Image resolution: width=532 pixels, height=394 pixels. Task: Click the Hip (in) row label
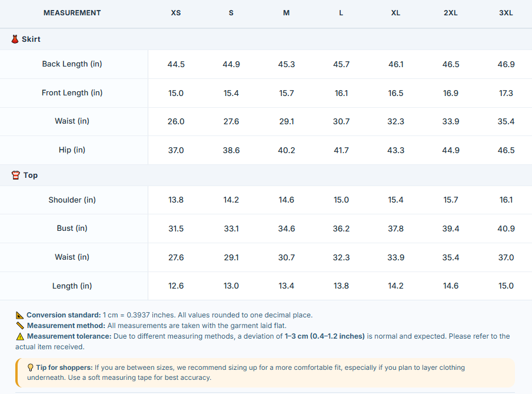[x=72, y=150]
